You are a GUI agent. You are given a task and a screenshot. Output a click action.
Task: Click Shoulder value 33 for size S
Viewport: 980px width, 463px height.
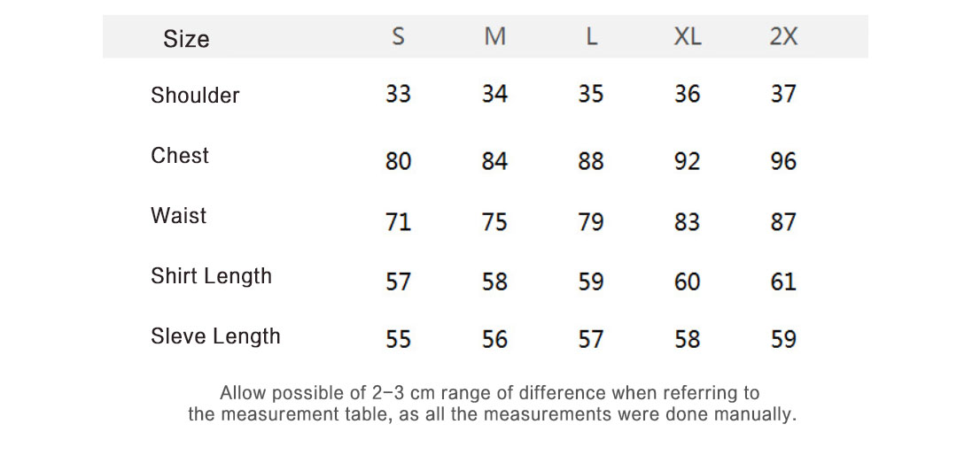pos(399,94)
